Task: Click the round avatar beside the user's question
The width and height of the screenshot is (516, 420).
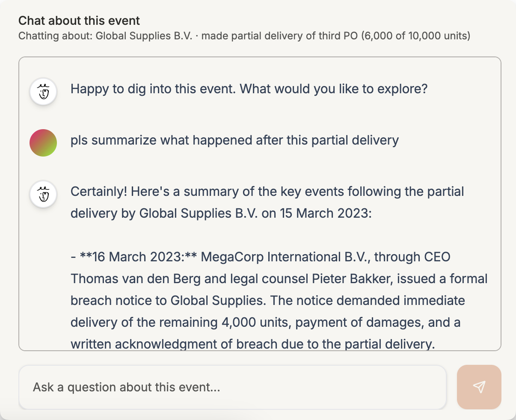Action: click(x=43, y=143)
